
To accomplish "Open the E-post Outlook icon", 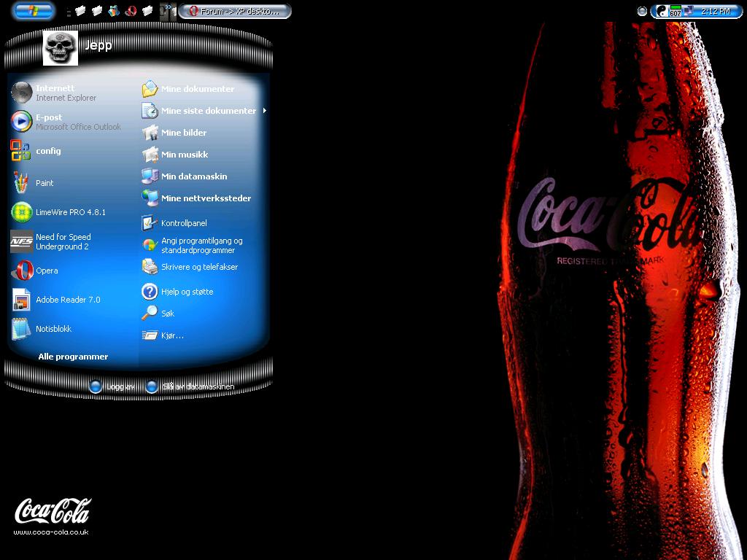I will 21,121.
